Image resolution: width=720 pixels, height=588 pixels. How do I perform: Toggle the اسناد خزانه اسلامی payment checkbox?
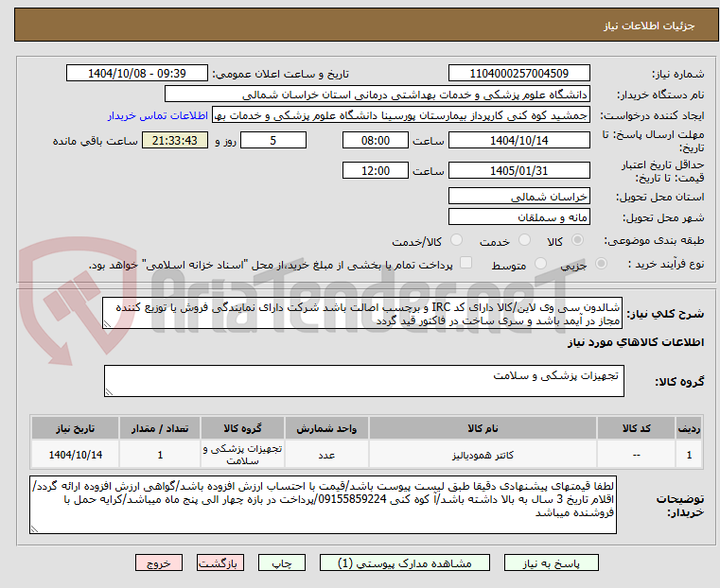click(465, 263)
